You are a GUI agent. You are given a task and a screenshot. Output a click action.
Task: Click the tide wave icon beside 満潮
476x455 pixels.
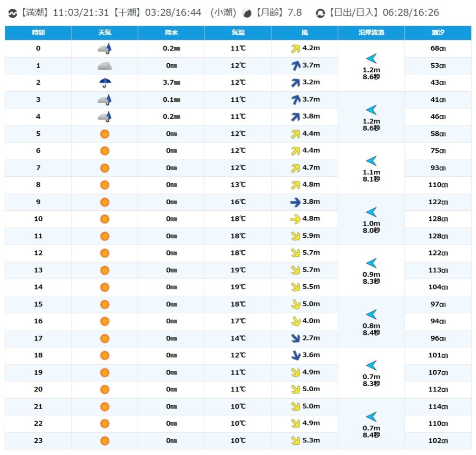click(x=13, y=13)
